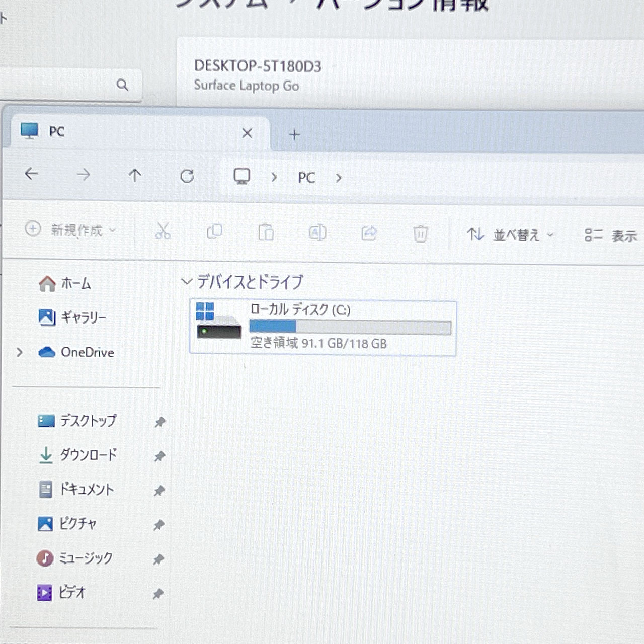
Task: Open ギャラリー in the sidebar
Action: (x=72, y=317)
